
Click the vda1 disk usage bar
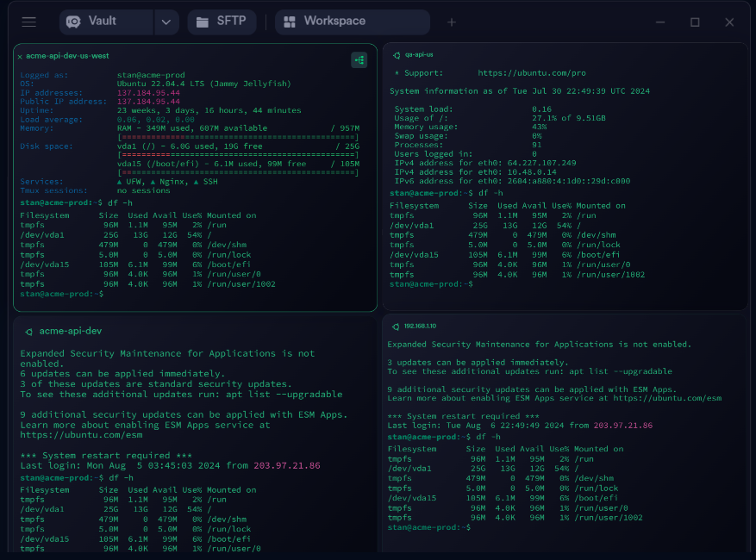click(238, 155)
